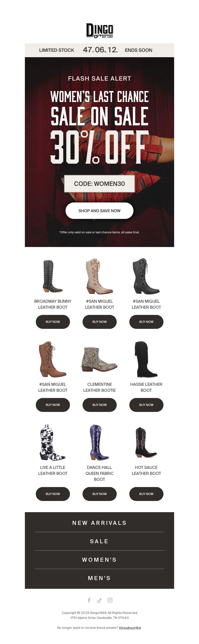Screen dimensions: 199x644
Task: Click the countdown timer banner
Action: pyautogui.click(x=99, y=50)
